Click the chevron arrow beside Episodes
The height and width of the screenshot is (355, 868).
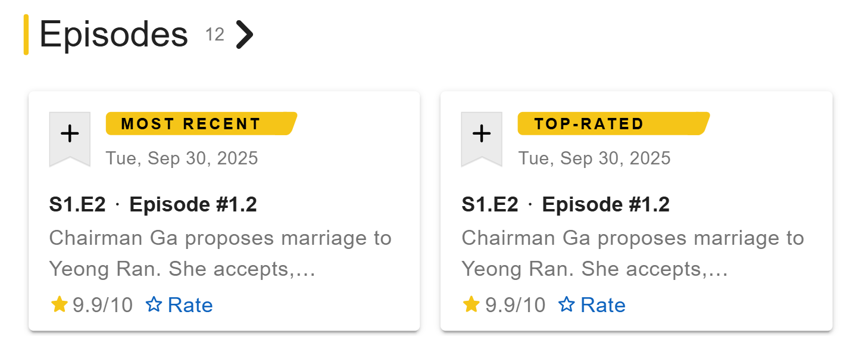[x=244, y=35]
